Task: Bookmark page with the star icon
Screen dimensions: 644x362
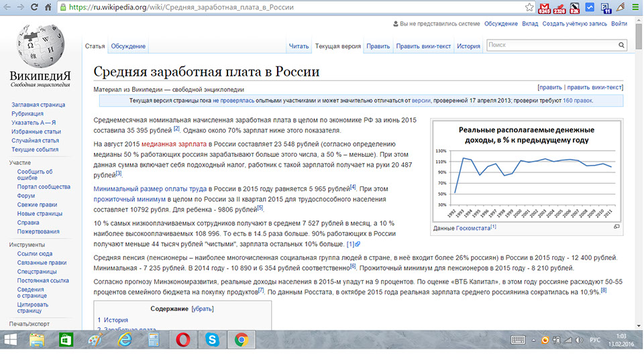Action: (529, 7)
